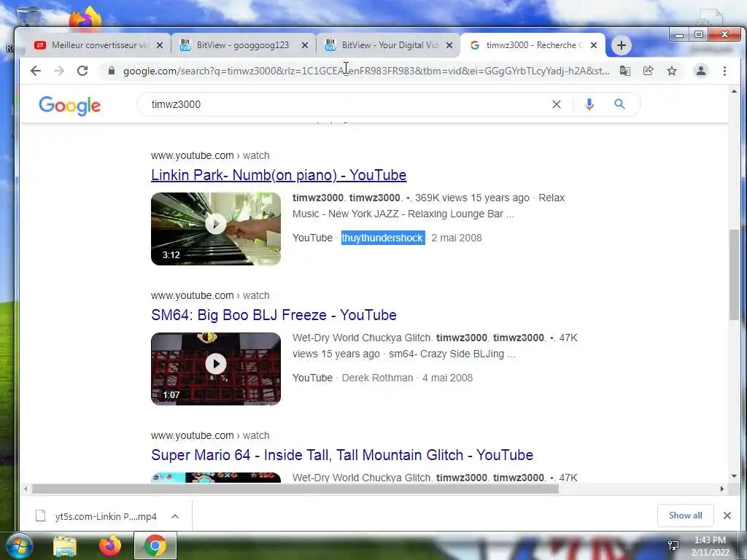
Task: Clear the Google search box text
Action: click(556, 104)
